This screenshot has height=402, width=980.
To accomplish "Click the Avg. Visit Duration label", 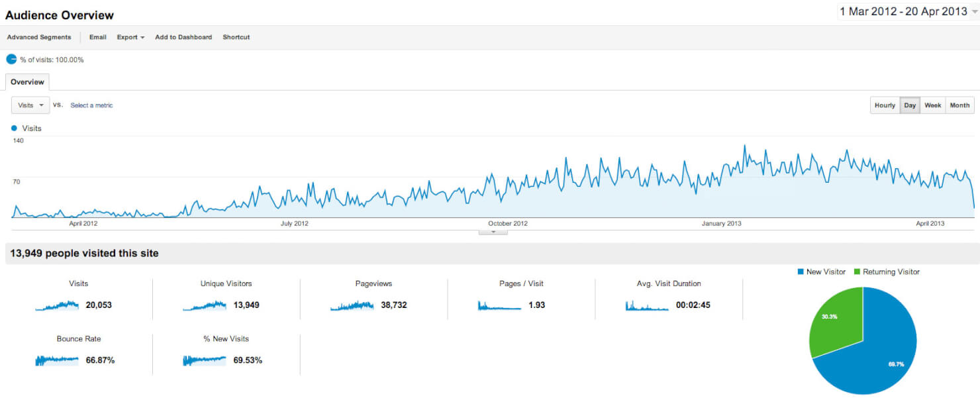I will 669,283.
